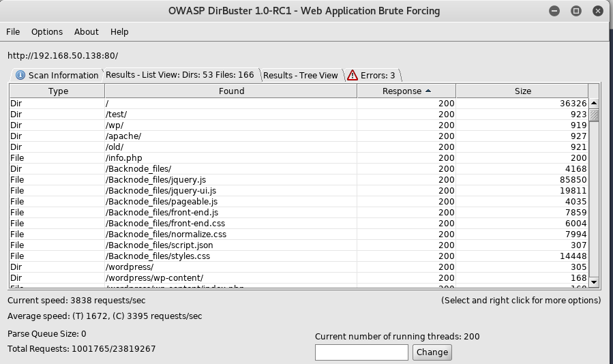Sort by the Response column header
Viewport: 613px width, 364px height.
tap(406, 91)
